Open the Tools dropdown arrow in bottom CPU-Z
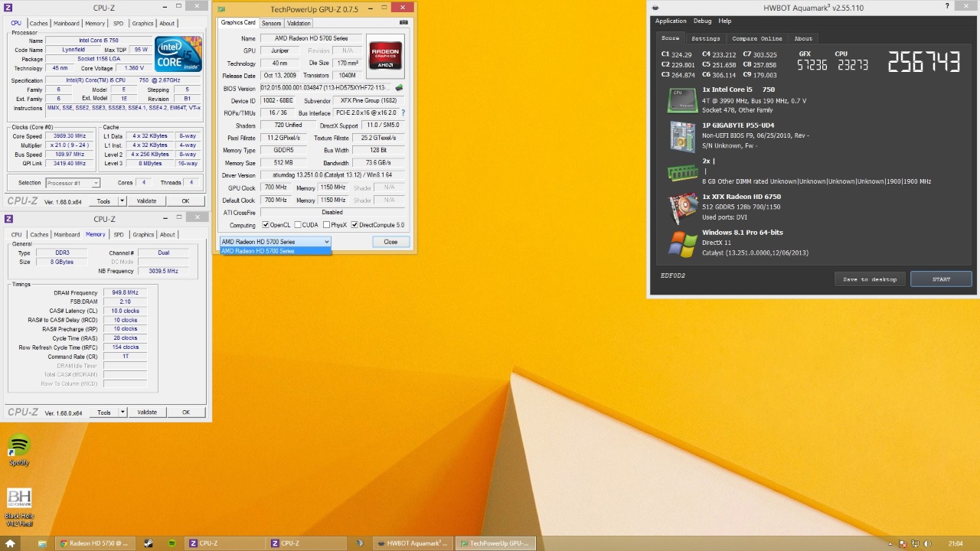The image size is (980, 551). coord(122,412)
